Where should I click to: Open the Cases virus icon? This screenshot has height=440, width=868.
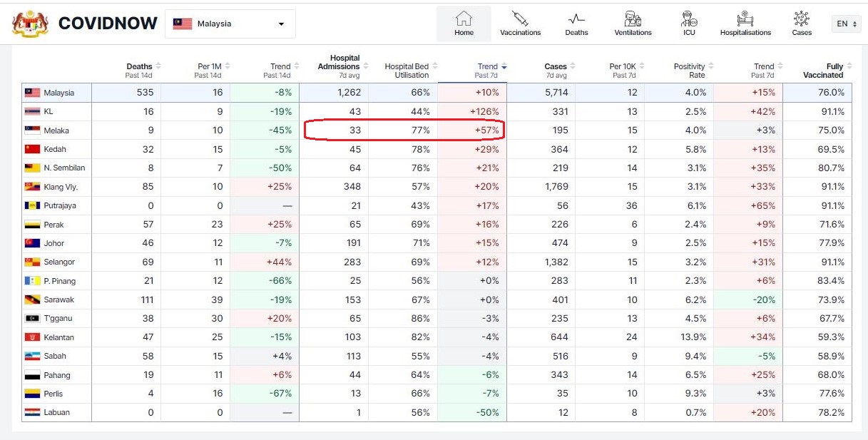(x=802, y=18)
